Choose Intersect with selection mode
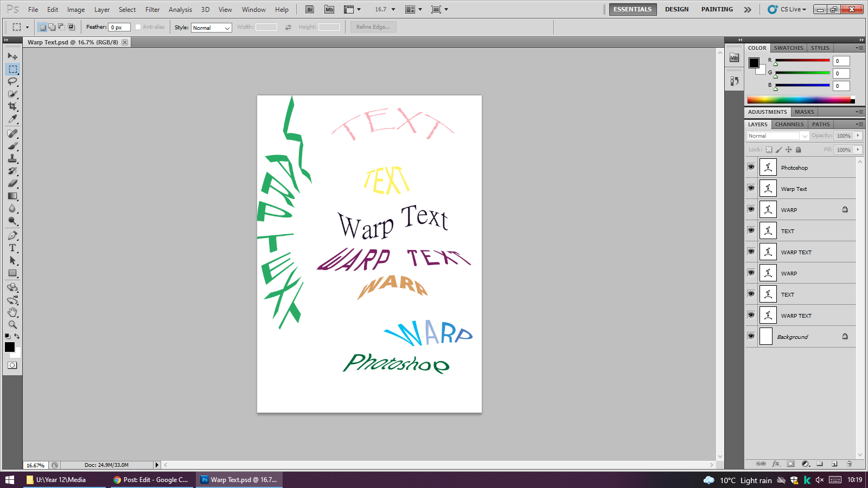Image resolution: width=868 pixels, height=488 pixels. [71, 27]
